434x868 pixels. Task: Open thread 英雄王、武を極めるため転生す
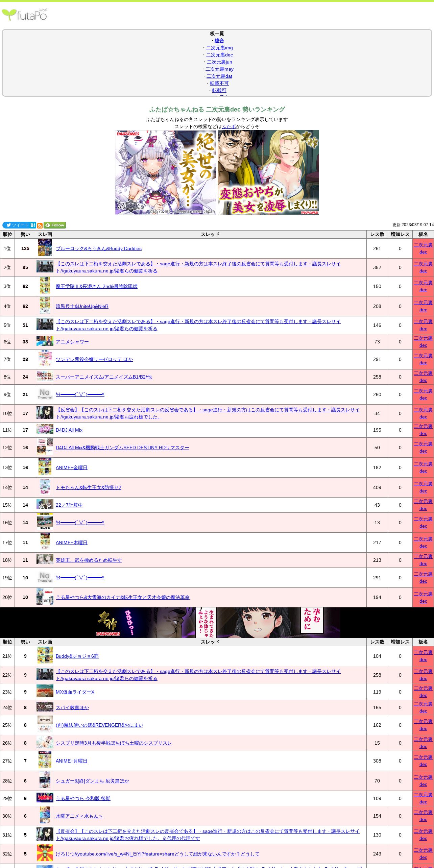coord(89,560)
